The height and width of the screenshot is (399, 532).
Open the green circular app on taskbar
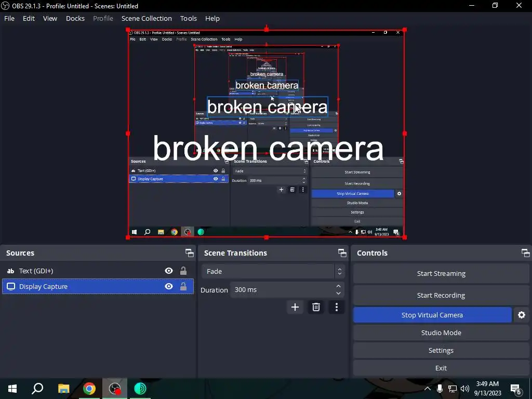(x=140, y=389)
